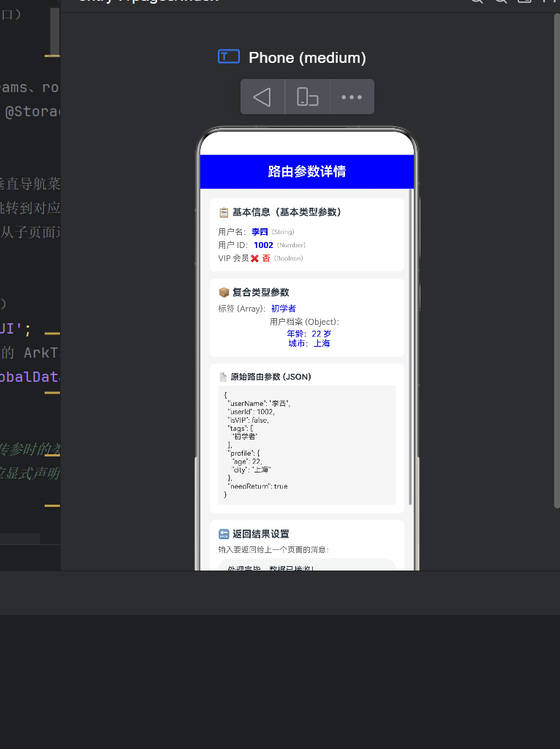Image resolution: width=560 pixels, height=749 pixels.
Task: Click the red 否 VIP status text
Action: (266, 258)
